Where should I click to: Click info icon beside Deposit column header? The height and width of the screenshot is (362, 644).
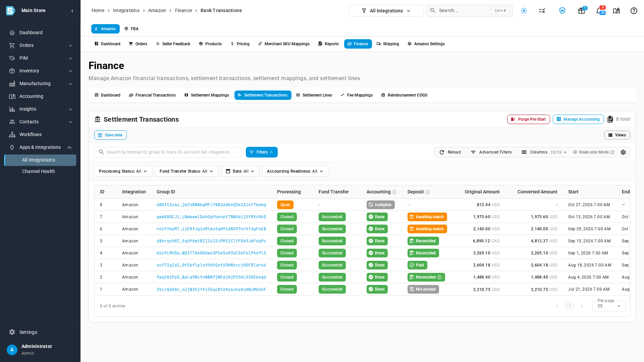point(428,192)
